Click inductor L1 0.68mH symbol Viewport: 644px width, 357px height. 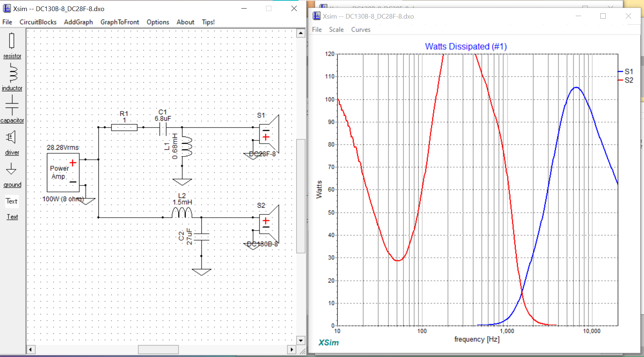coord(186,147)
